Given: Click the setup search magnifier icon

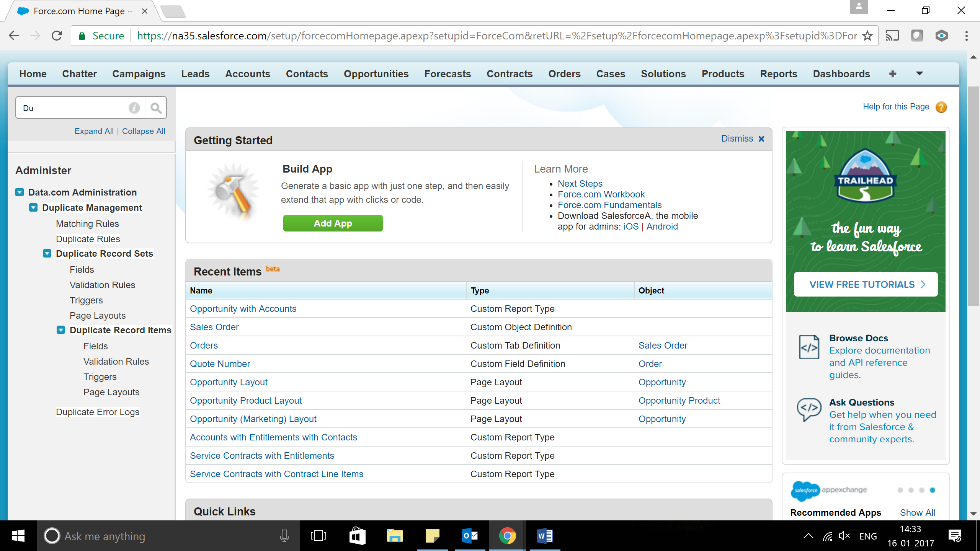Looking at the screenshot, I should (156, 108).
